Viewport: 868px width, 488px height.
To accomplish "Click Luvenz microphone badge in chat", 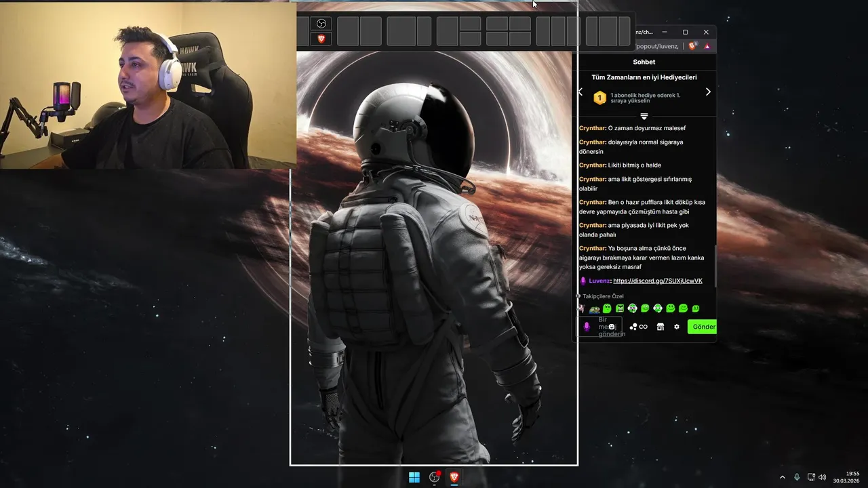I will coord(583,281).
